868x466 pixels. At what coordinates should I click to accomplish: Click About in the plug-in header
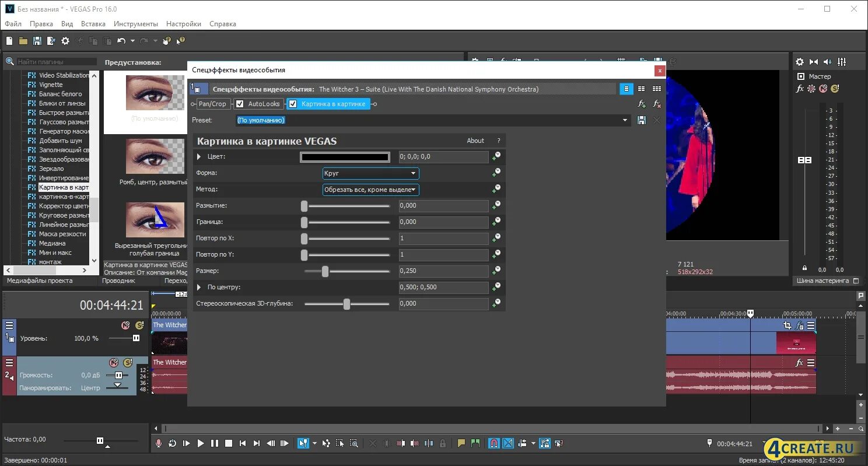[475, 141]
